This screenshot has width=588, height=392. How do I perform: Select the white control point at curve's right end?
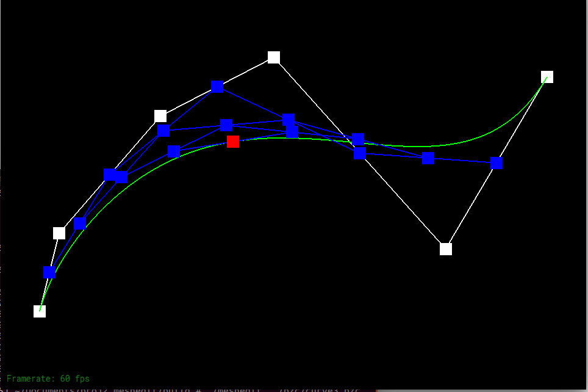tap(547, 77)
